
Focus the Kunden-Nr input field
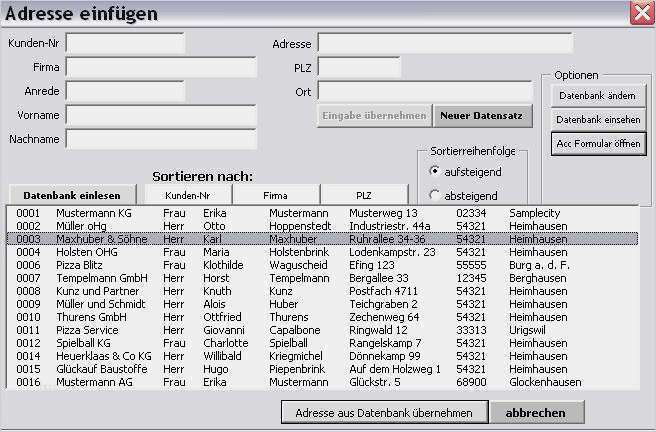(125, 43)
